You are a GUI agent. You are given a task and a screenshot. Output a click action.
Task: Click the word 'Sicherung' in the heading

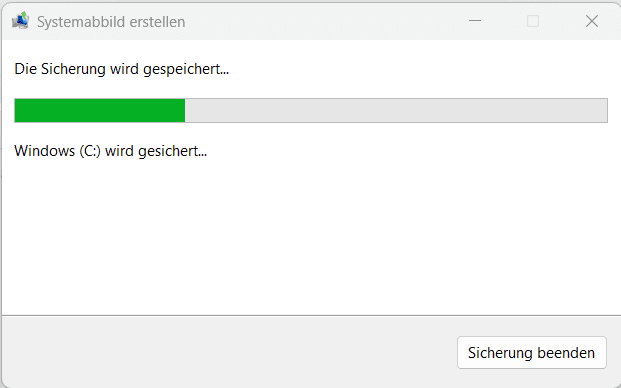(x=73, y=70)
